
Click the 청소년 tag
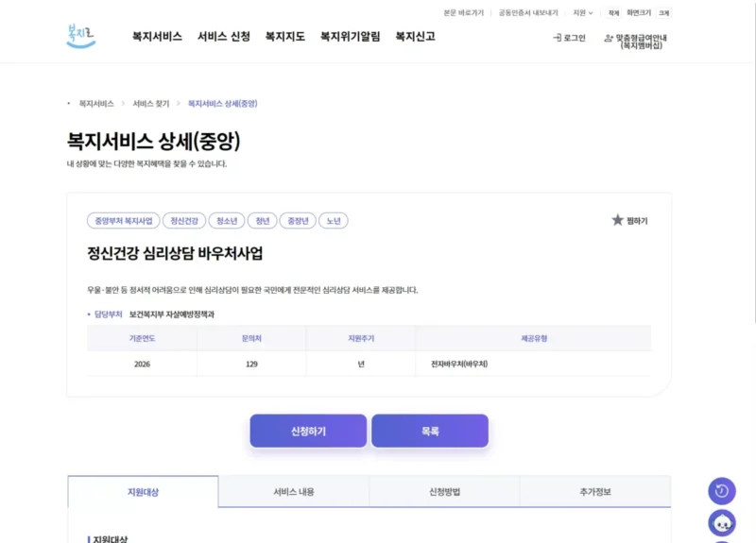click(x=227, y=221)
